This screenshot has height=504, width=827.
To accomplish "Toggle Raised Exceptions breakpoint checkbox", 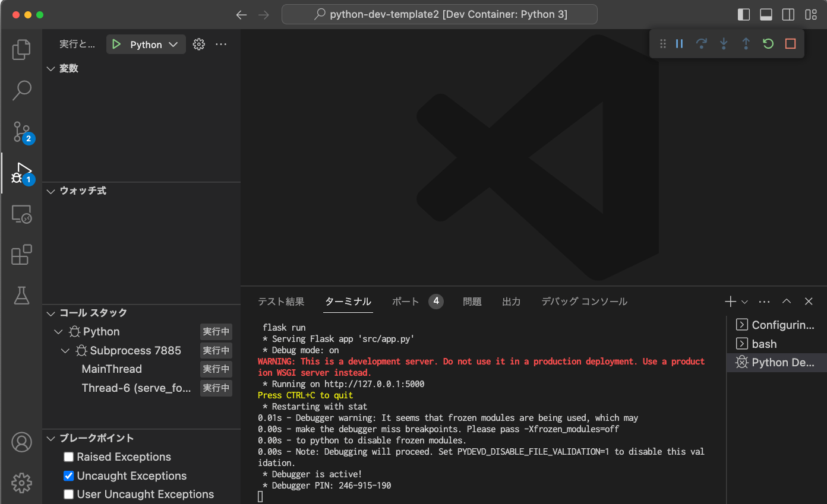I will click(69, 457).
